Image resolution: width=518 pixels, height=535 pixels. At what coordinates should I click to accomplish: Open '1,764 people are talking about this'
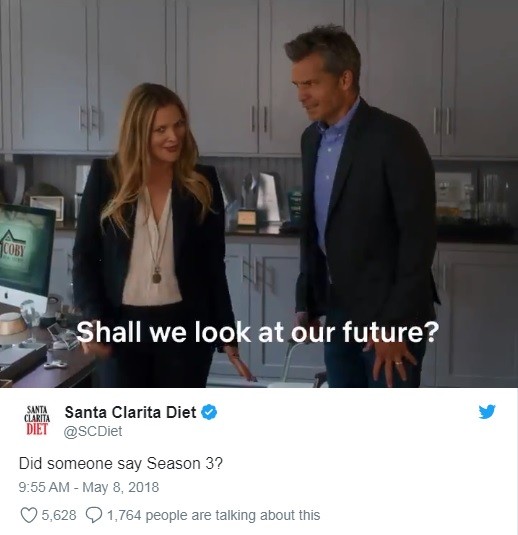(x=214, y=515)
